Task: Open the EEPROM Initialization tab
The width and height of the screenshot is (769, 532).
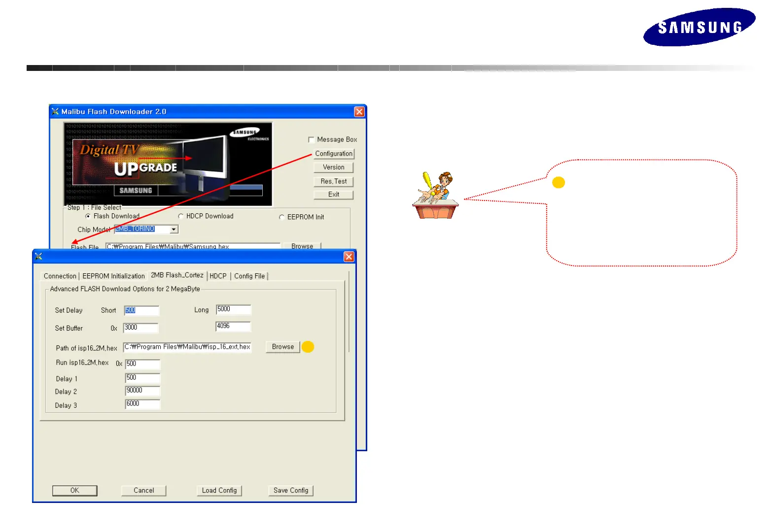Action: 113,276
